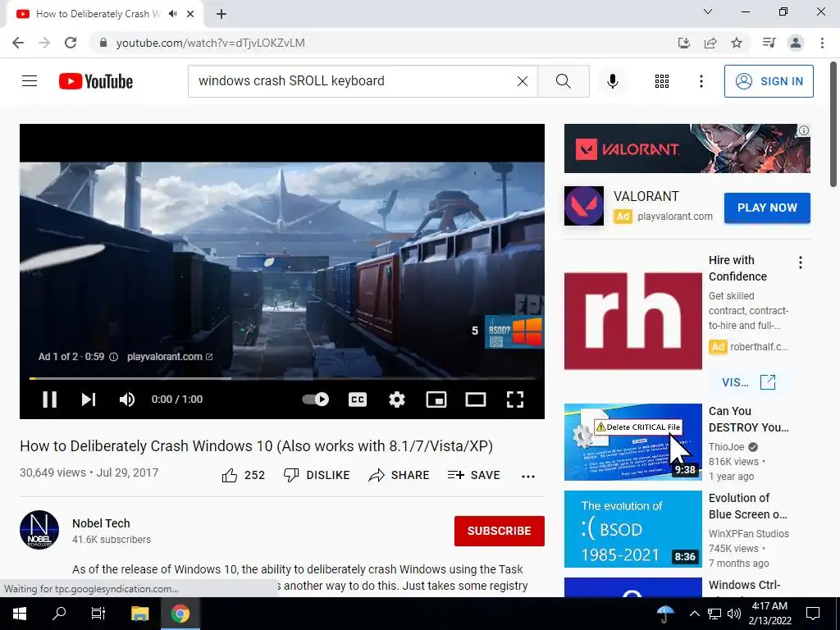840x630 pixels.
Task: Select the How to Deliberately Crash tab
Action: 98,14
